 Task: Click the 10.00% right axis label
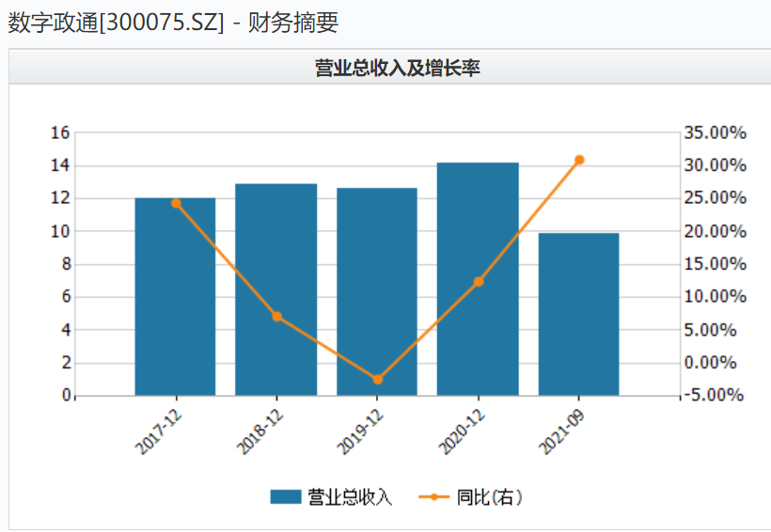pos(716,296)
